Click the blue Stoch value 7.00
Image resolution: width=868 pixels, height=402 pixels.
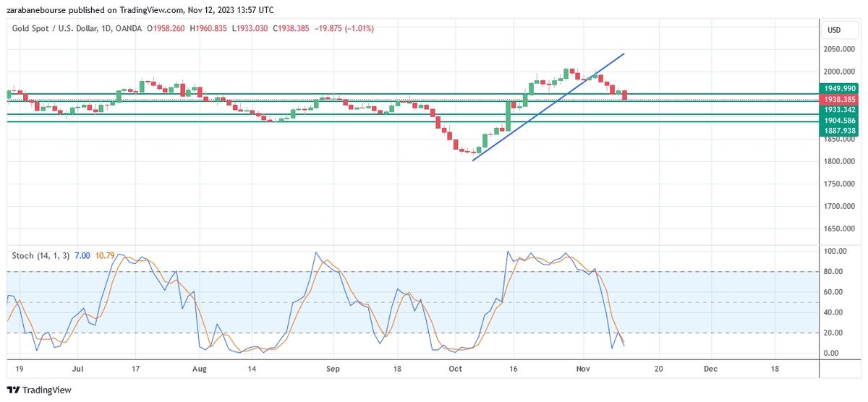click(x=82, y=256)
